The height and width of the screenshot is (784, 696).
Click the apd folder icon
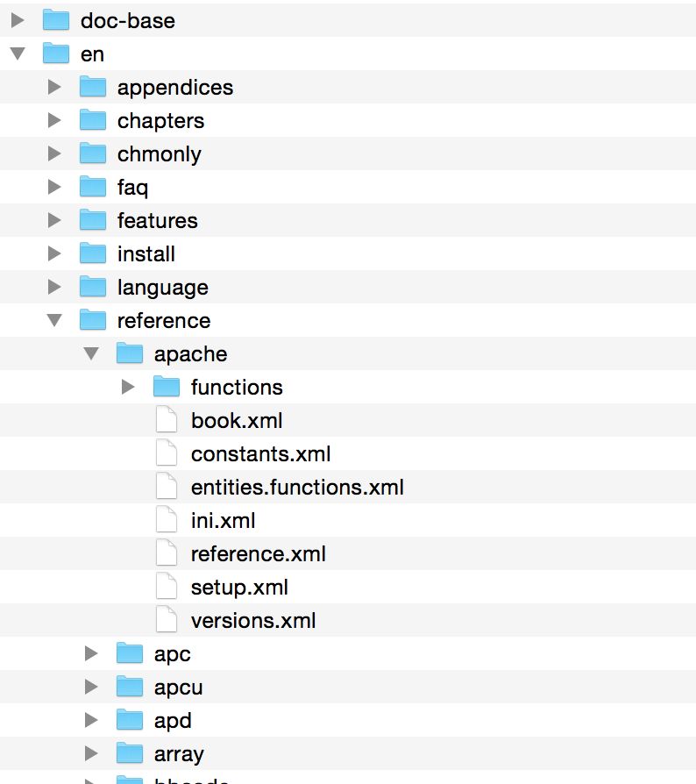pos(130,720)
